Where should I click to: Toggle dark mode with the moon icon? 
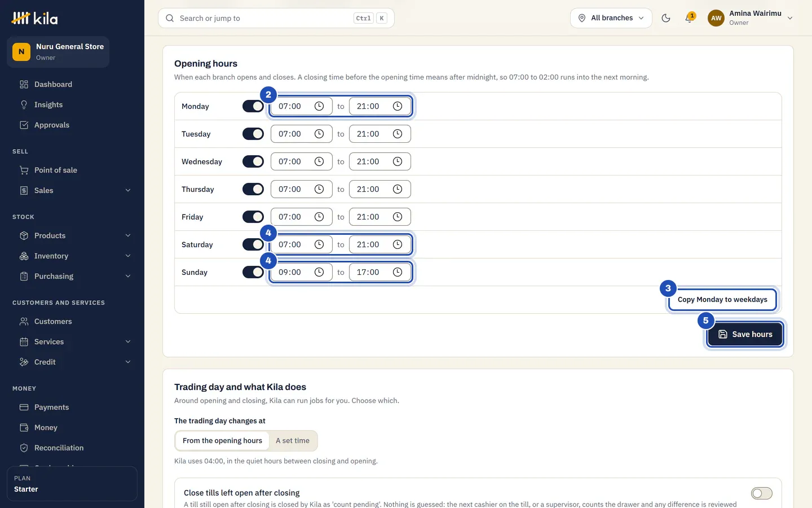pos(666,18)
